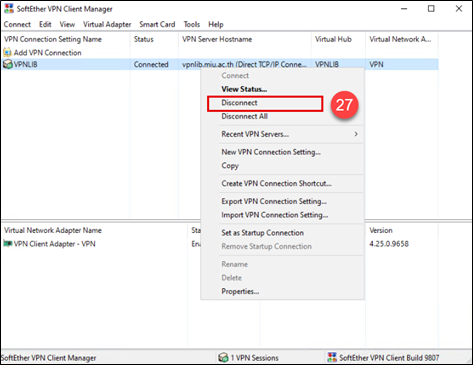Image resolution: width=473 pixels, height=365 pixels.
Task: Open the Tools menu
Action: click(x=192, y=24)
